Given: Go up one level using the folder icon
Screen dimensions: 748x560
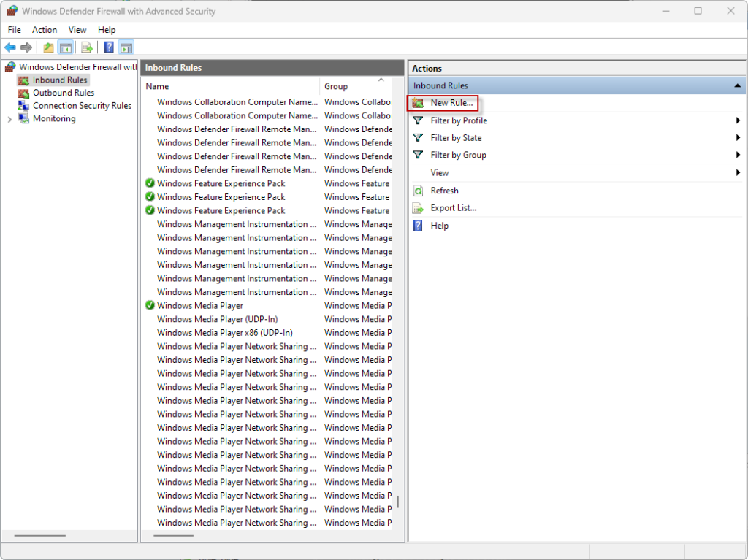Looking at the screenshot, I should 48,47.
